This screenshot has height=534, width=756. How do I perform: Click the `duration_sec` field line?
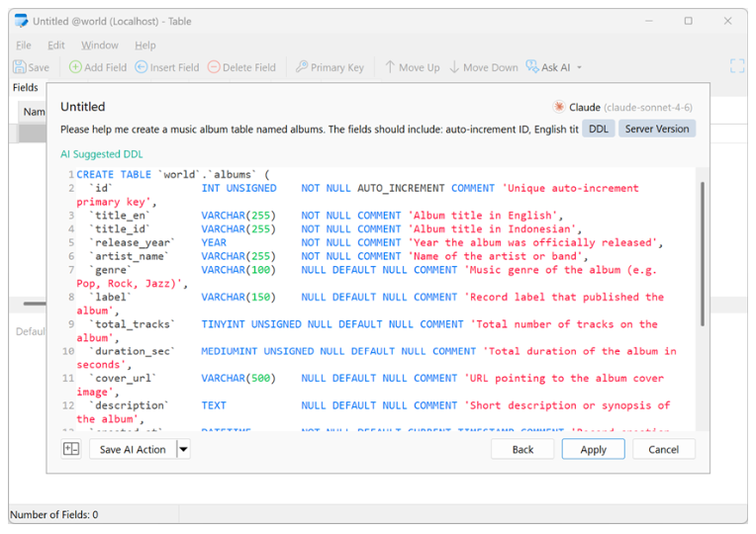click(376, 358)
